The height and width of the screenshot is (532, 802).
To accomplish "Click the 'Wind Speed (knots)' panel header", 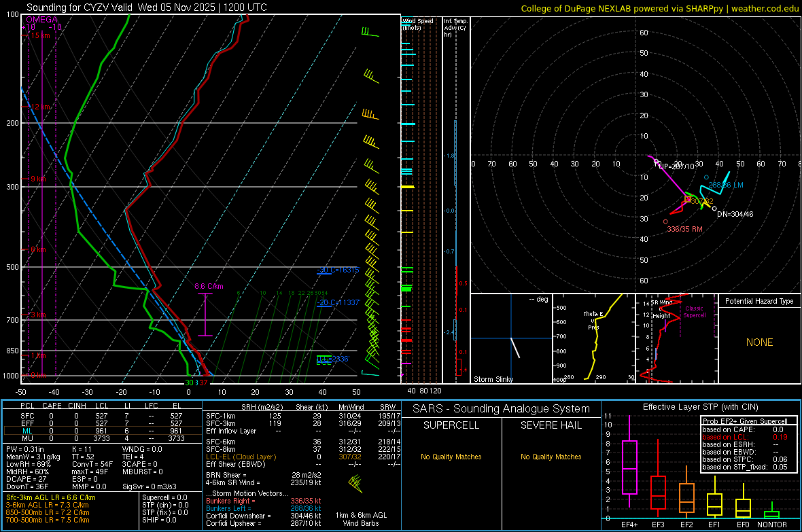I will pyautogui.click(x=417, y=24).
